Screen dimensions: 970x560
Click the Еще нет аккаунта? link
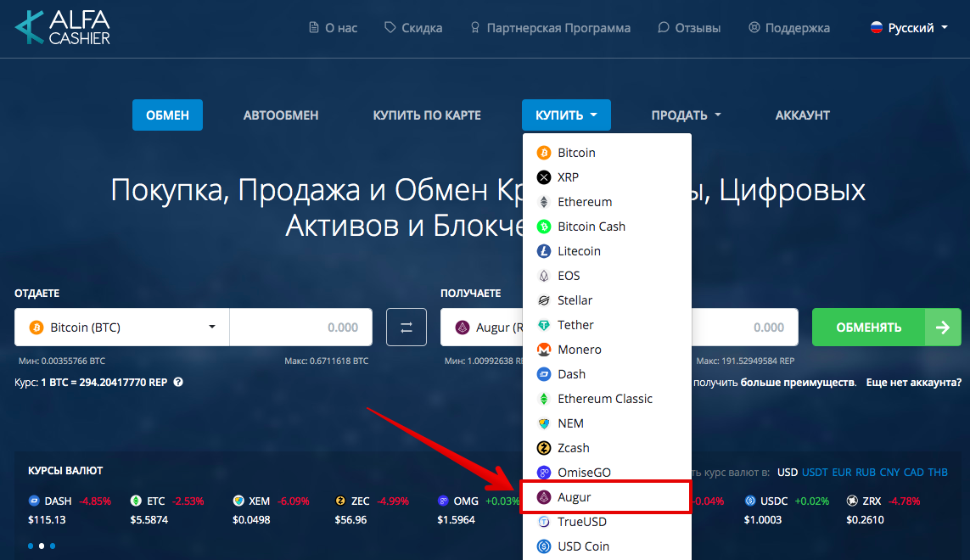click(x=914, y=383)
